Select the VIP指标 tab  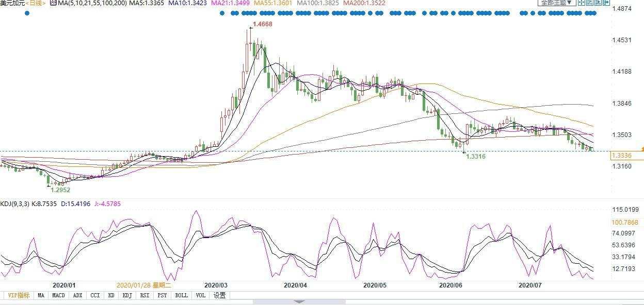click(18, 295)
